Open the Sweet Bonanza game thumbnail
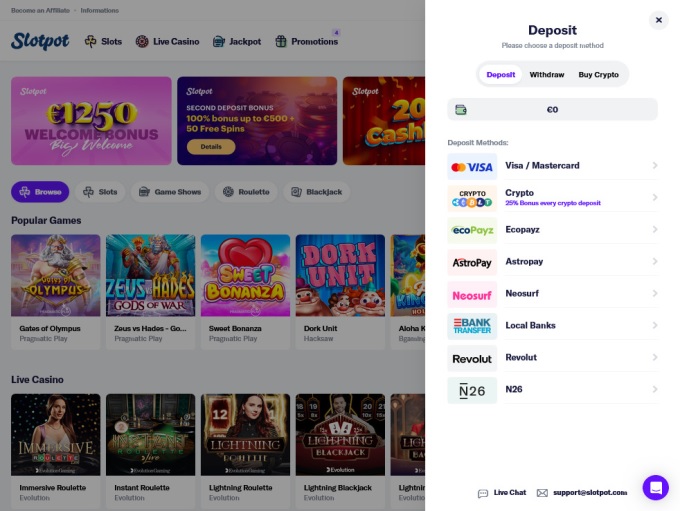 point(245,275)
